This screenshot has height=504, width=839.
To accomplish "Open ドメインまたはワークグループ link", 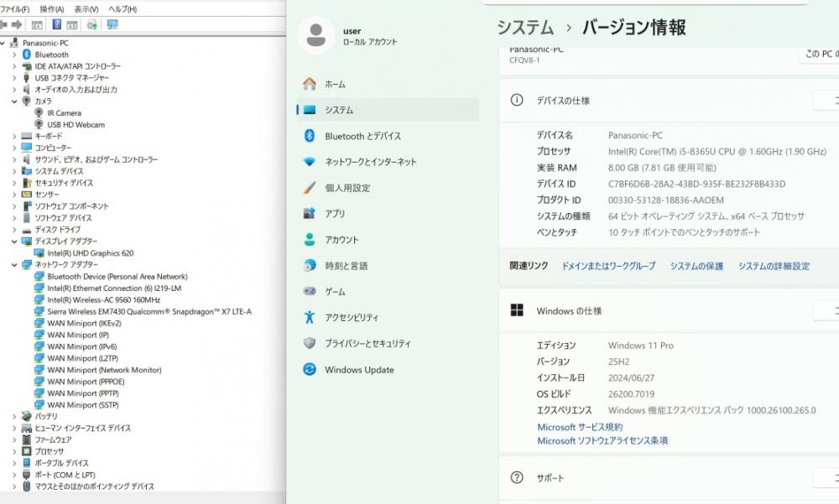I will pos(608,266).
